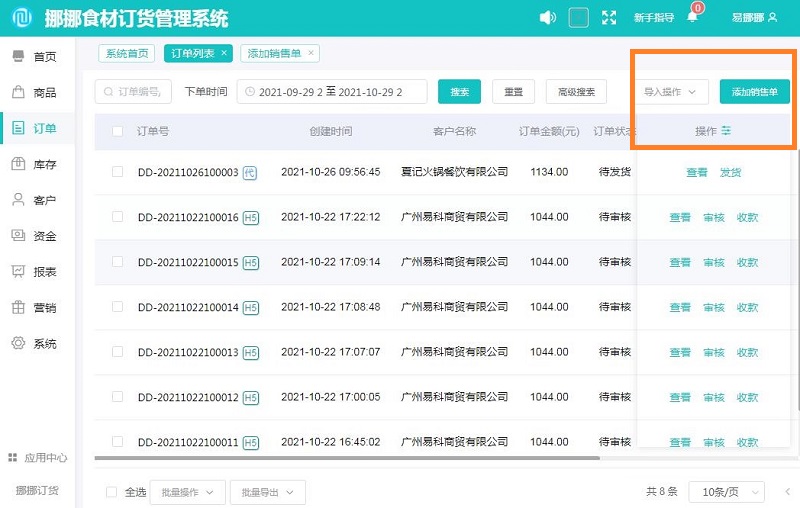Mute sound with the speaker icon
Screen dimensions: 800x508
click(x=547, y=17)
